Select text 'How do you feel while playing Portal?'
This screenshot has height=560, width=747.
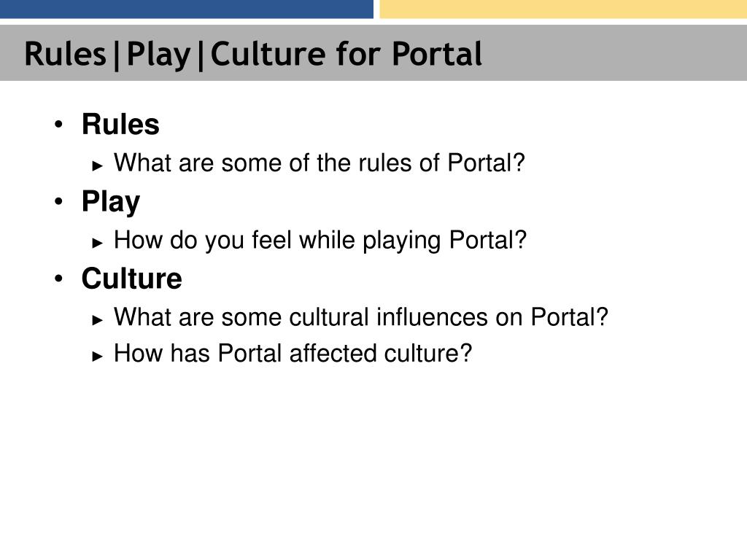tap(320, 241)
